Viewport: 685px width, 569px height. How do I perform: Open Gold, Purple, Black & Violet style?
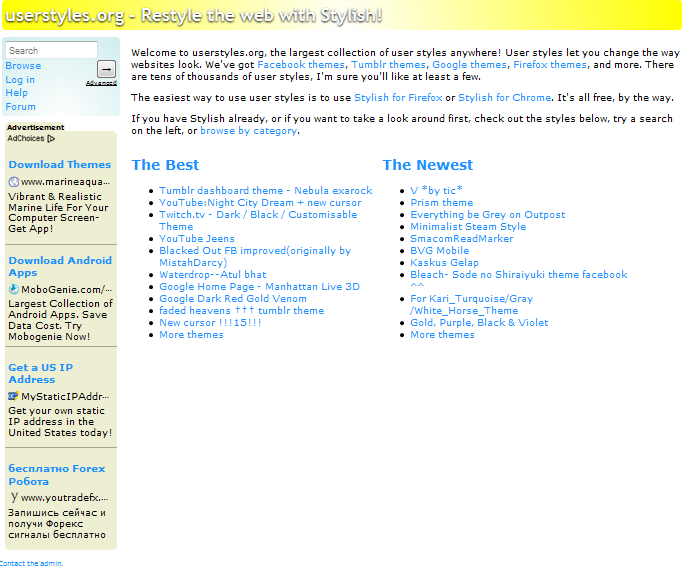tap(479, 323)
